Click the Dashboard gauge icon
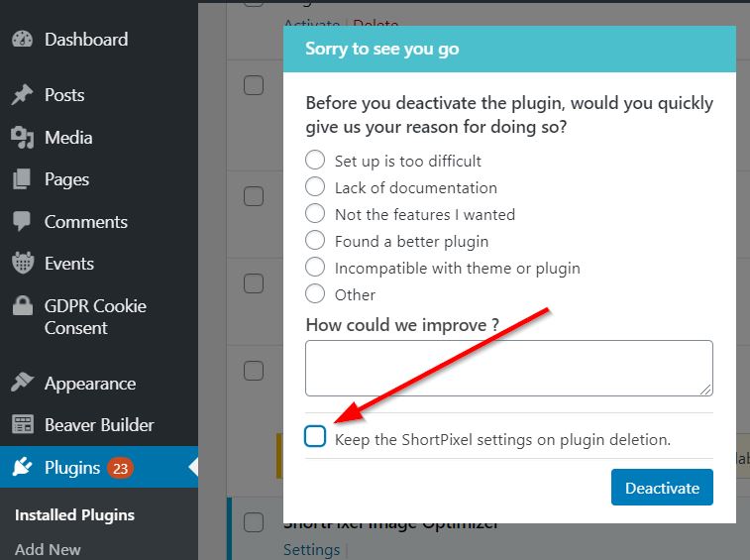 pyautogui.click(x=22, y=40)
